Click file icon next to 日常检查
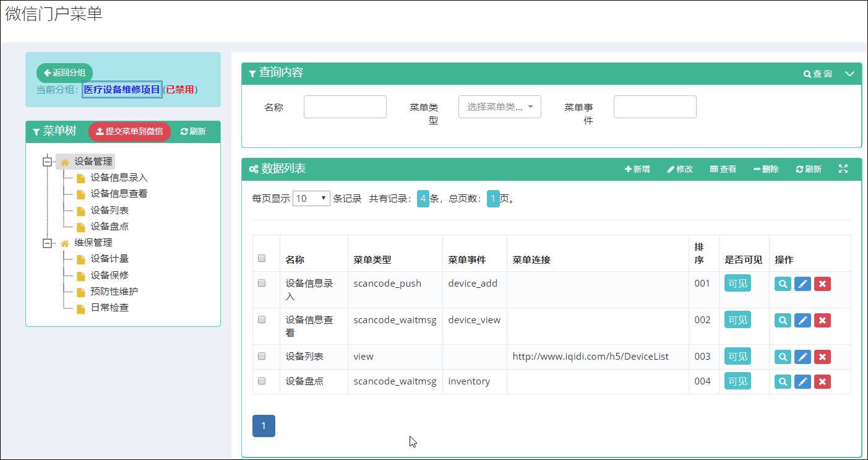This screenshot has width=868, height=460. (x=80, y=308)
